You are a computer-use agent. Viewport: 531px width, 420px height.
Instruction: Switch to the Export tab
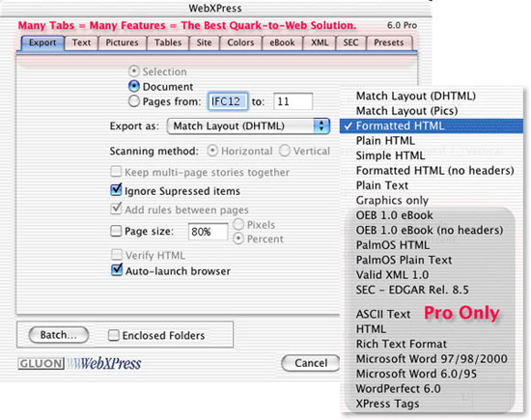[x=42, y=43]
